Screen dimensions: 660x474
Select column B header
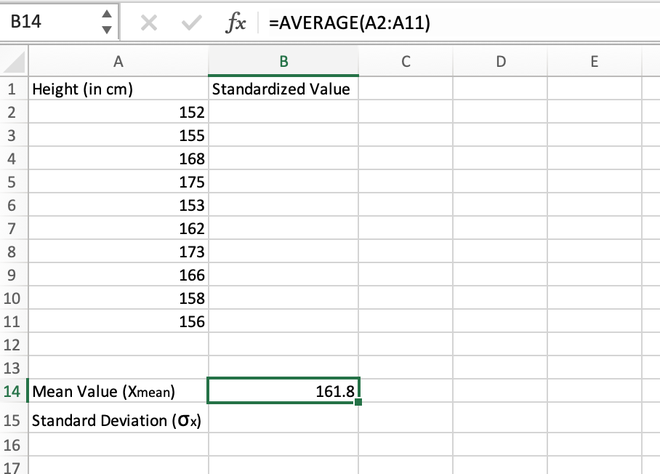[x=284, y=61]
